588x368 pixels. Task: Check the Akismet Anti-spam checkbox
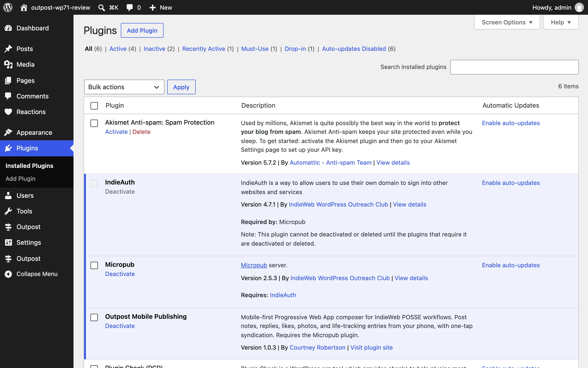[94, 123]
